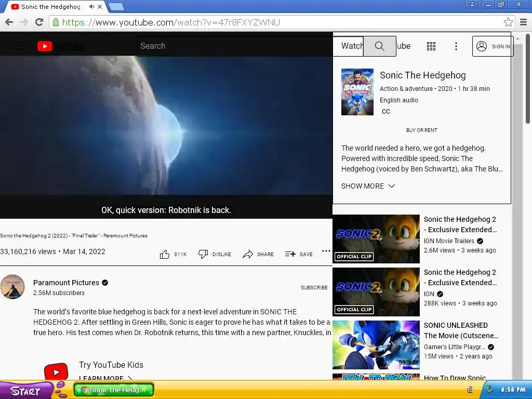Click the browser back arrow
532x399 pixels.
tap(9, 22)
